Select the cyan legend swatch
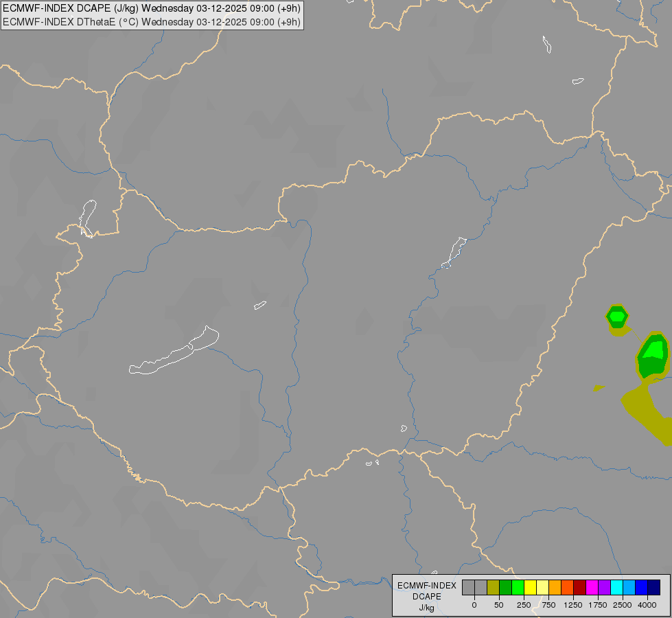 (x=616, y=587)
